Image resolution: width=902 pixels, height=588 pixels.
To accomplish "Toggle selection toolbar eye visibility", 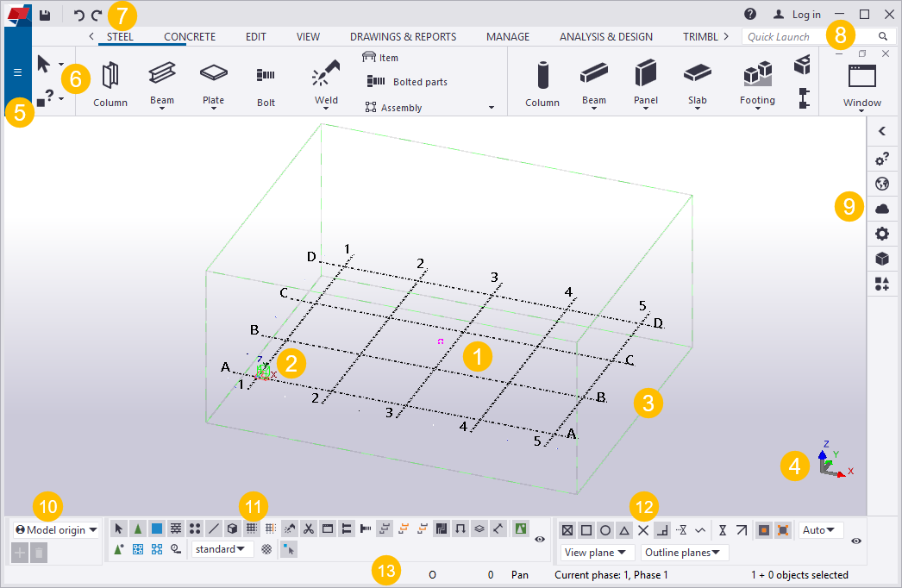I will coord(540,539).
